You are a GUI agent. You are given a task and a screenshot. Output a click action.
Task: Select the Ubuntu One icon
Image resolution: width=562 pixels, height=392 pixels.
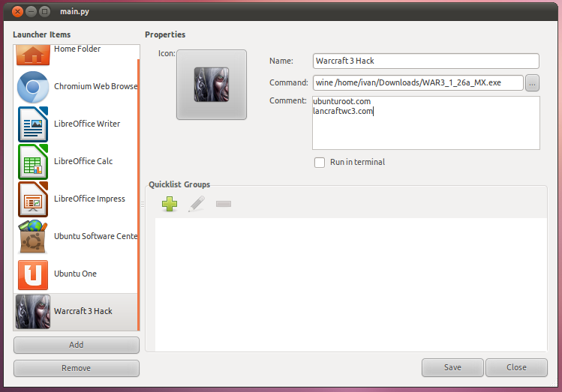(33, 274)
